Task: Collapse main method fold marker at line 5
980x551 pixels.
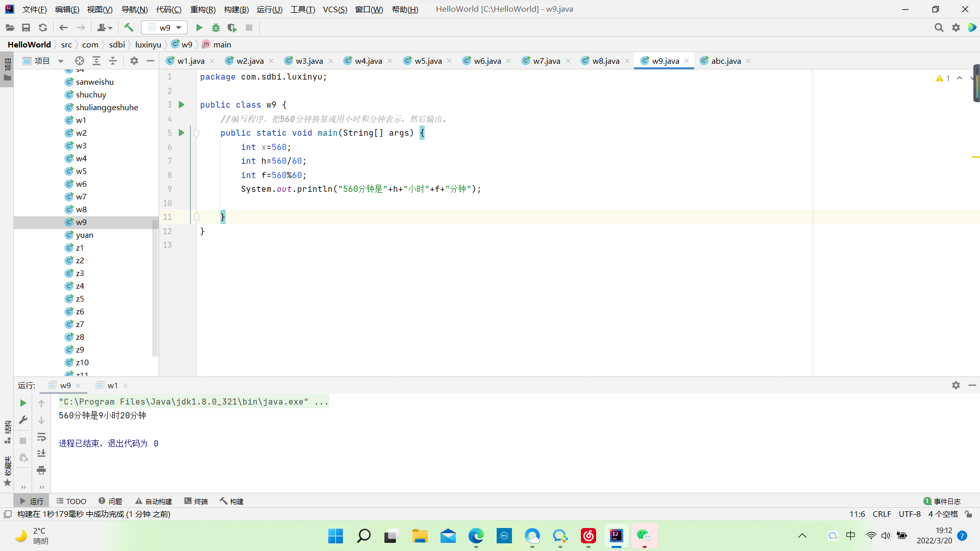Action: [x=196, y=133]
